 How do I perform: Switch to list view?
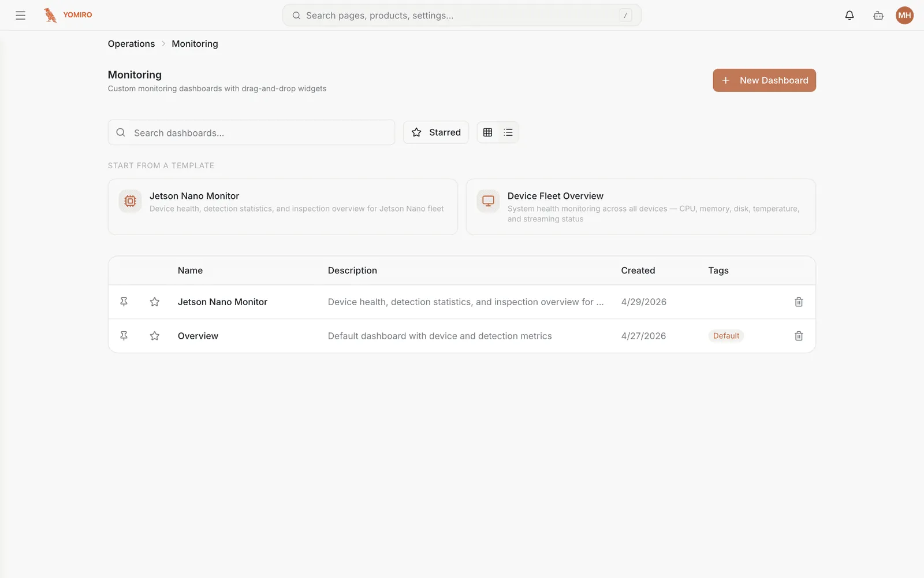click(x=508, y=132)
